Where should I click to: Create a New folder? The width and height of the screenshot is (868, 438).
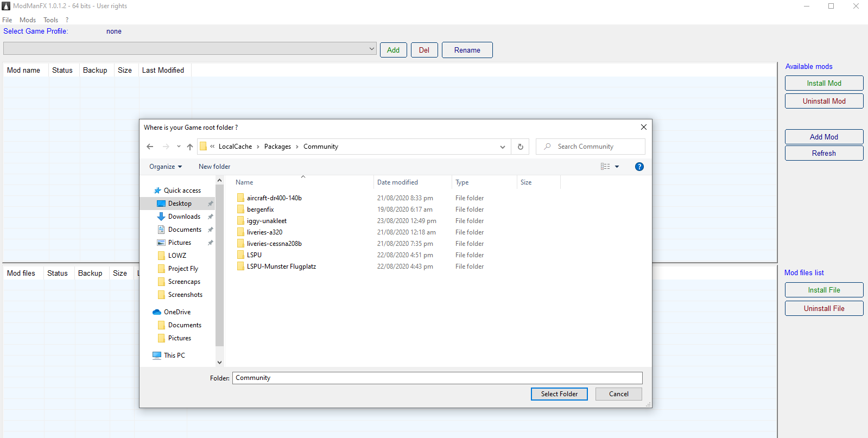(x=214, y=167)
